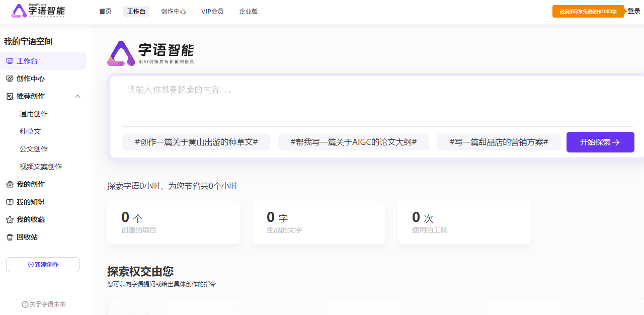The image size is (644, 315).
Task: Click the 推荐创作 document icon in sidebar
Action: pyautogui.click(x=10, y=96)
